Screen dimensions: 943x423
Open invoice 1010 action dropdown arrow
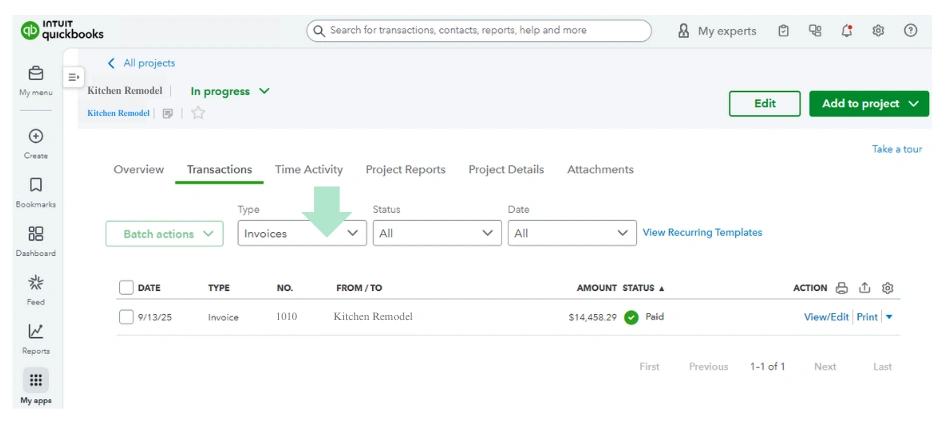pos(889,317)
